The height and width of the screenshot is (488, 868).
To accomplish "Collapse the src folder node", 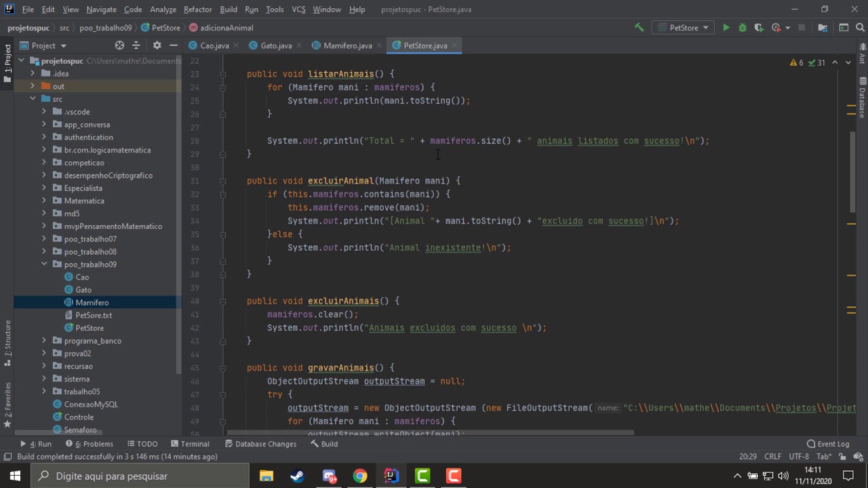I will point(32,99).
